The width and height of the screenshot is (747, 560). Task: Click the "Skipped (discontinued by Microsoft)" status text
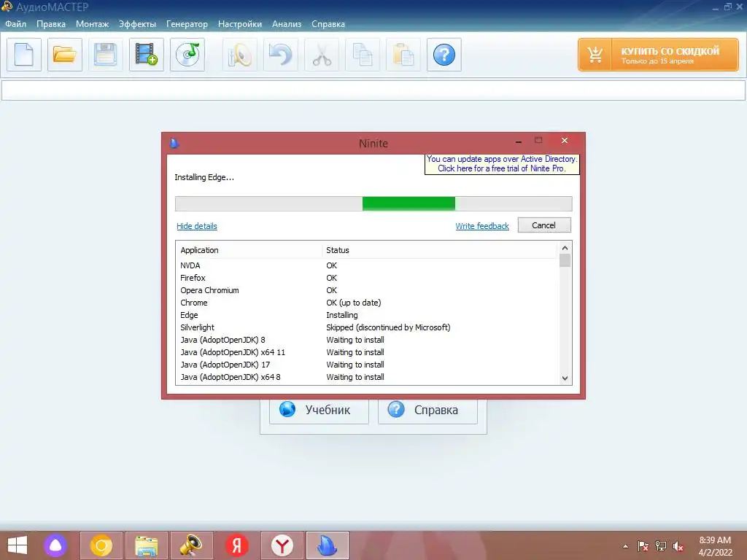388,327
